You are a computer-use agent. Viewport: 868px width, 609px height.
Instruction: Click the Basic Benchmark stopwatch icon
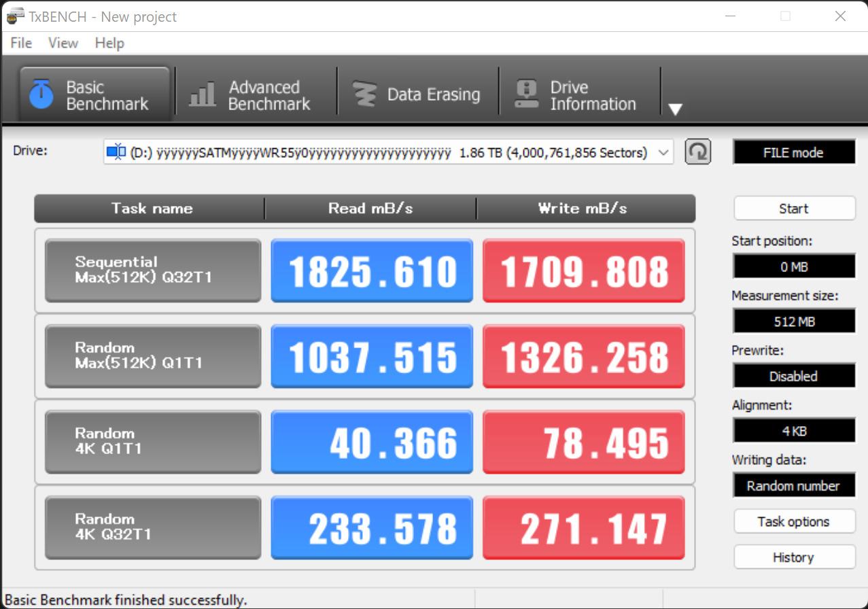(x=42, y=95)
